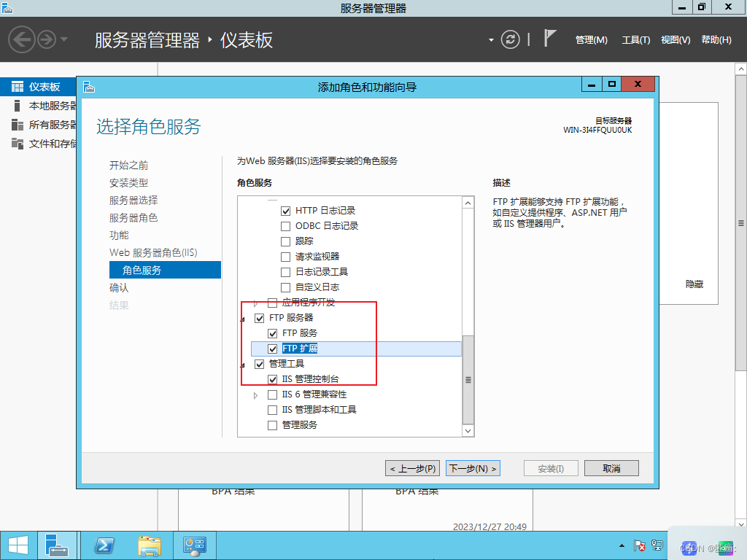Check the 跟踪 checkbox
747x560 pixels.
click(x=285, y=241)
